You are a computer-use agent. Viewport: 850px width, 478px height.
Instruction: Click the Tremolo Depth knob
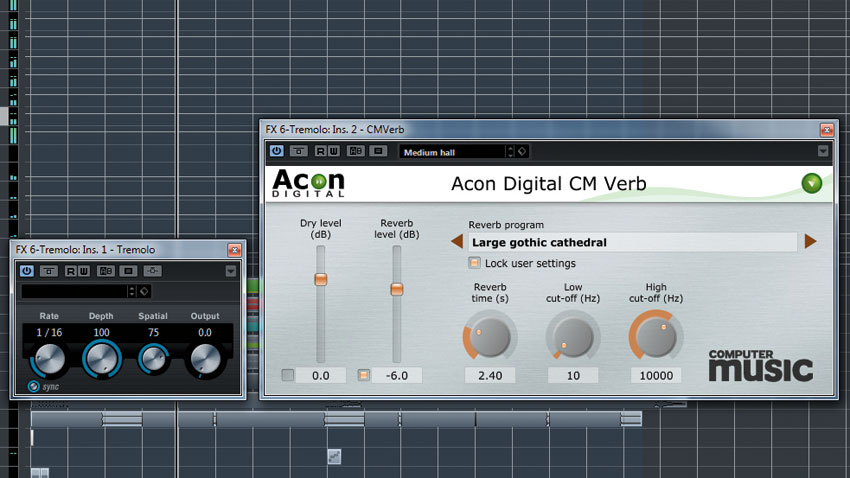tap(101, 358)
